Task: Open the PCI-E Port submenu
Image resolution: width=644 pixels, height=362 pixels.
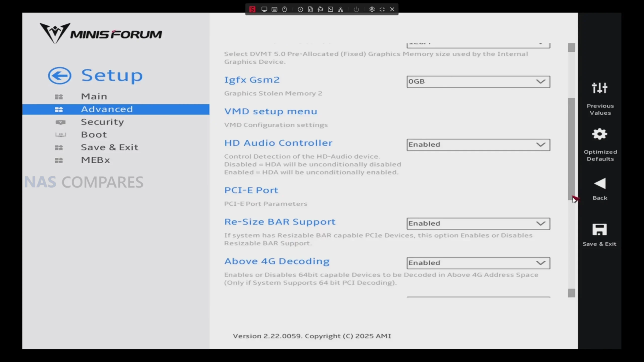Action: (251, 190)
